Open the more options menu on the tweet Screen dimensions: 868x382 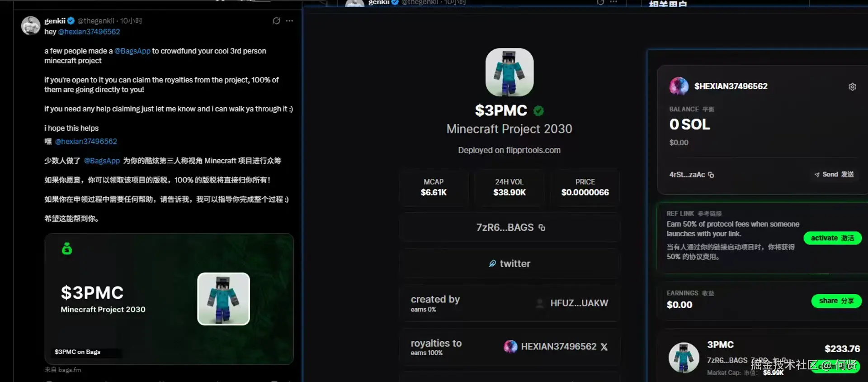point(289,21)
